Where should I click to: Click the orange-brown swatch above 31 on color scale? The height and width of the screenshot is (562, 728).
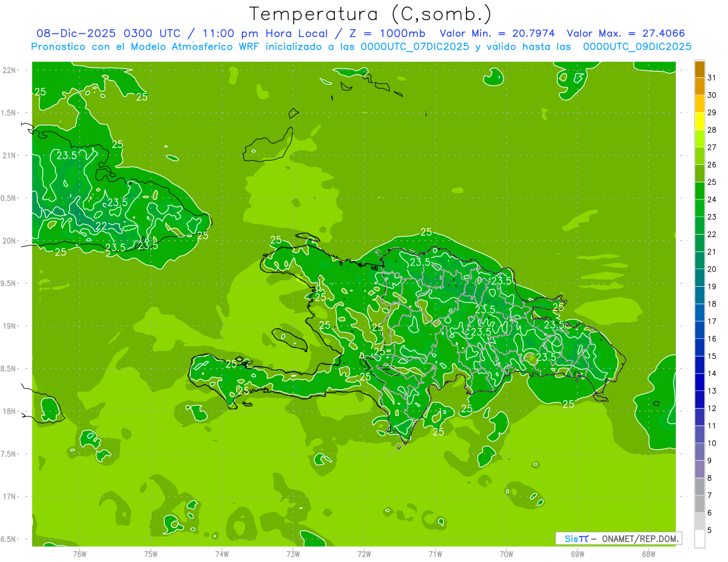click(x=699, y=69)
